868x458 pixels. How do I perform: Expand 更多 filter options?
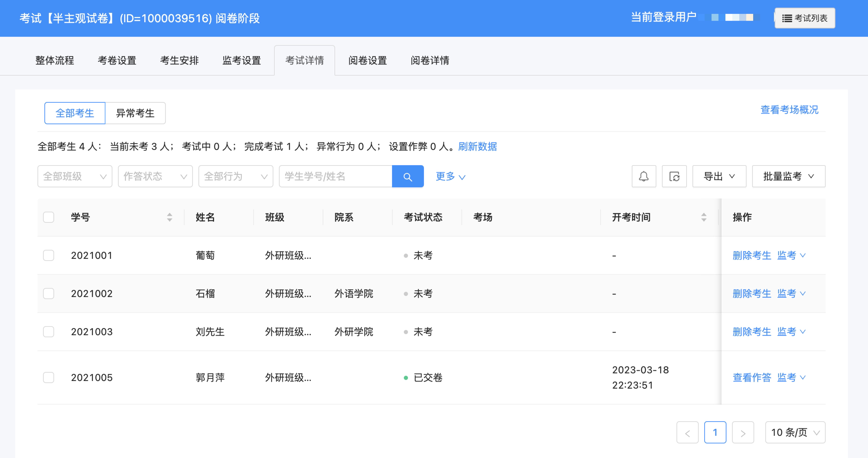pyautogui.click(x=450, y=176)
